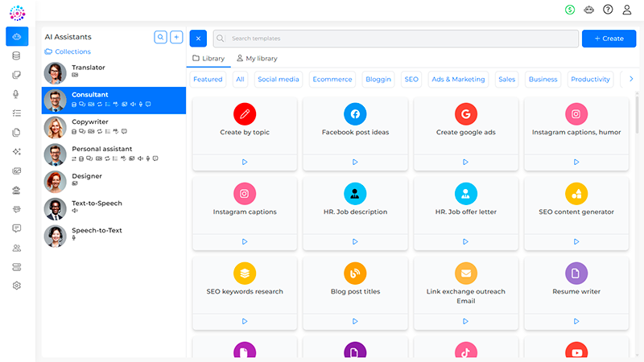Run the Create google ads template
The width and height of the screenshot is (644, 362).
point(466,162)
